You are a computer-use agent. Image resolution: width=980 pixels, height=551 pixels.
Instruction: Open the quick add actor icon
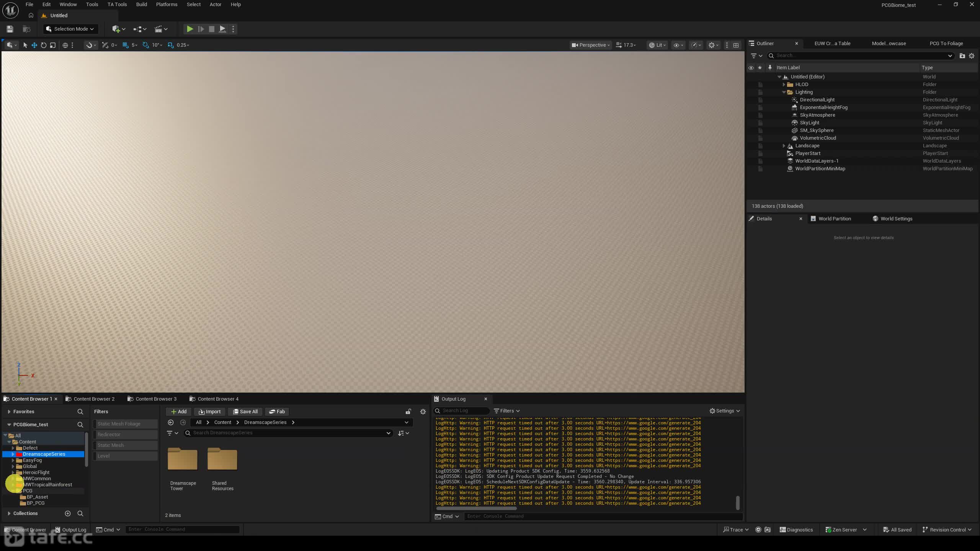(119, 29)
